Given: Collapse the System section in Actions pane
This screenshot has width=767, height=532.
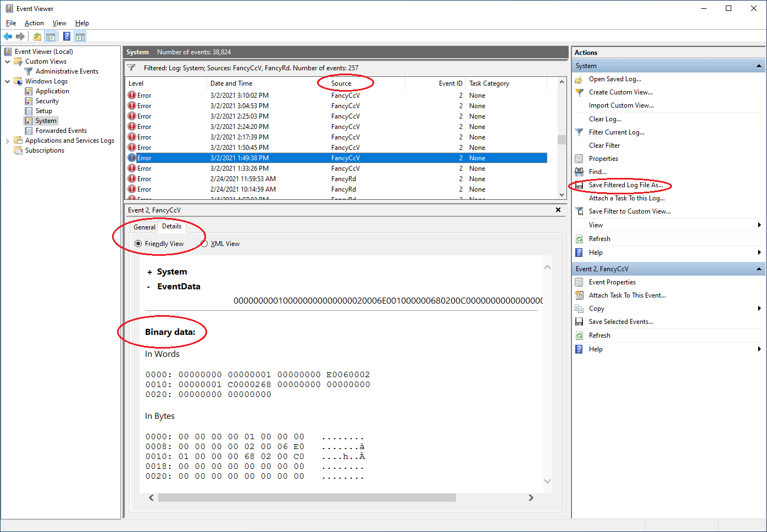Looking at the screenshot, I should pyautogui.click(x=759, y=66).
